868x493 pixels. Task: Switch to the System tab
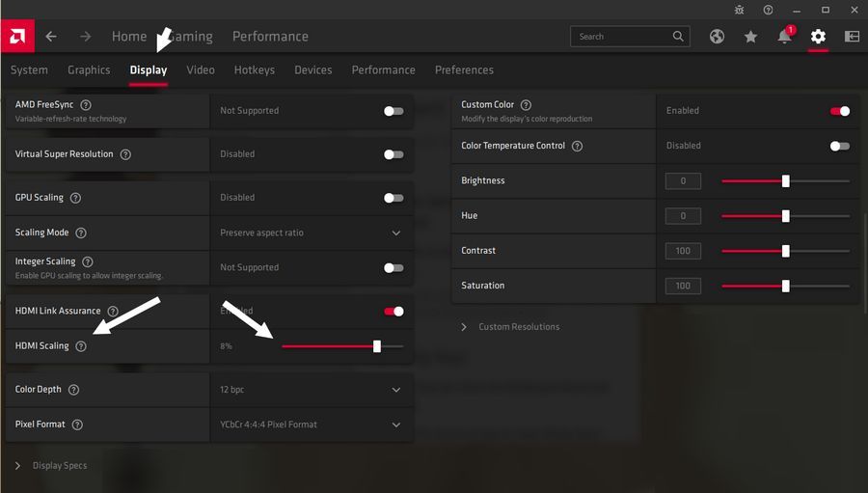coord(29,69)
